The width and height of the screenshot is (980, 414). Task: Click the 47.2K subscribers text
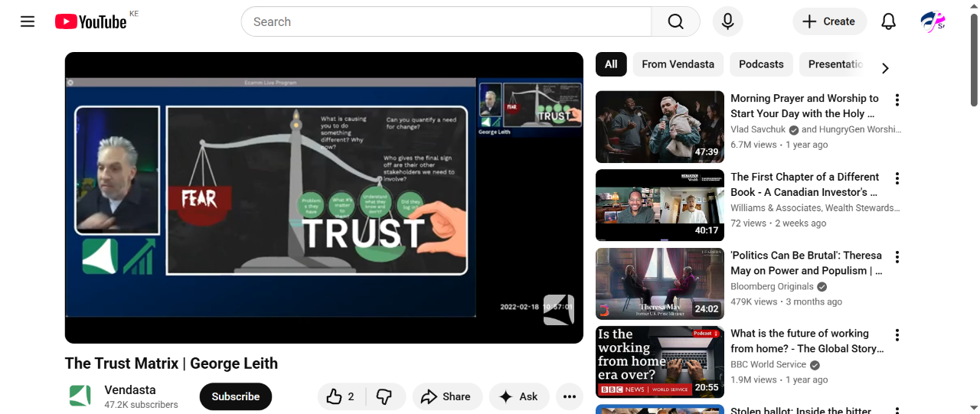click(141, 405)
